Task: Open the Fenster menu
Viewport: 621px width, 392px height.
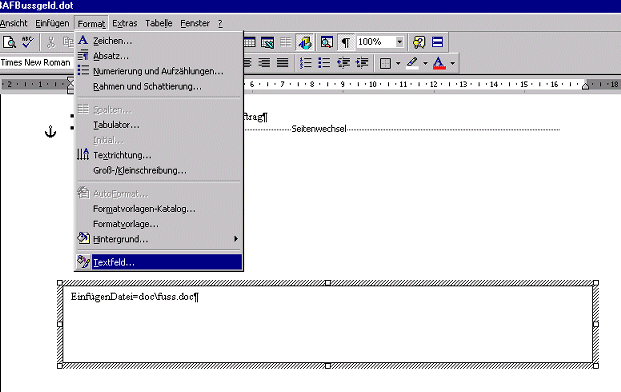Action: click(195, 23)
